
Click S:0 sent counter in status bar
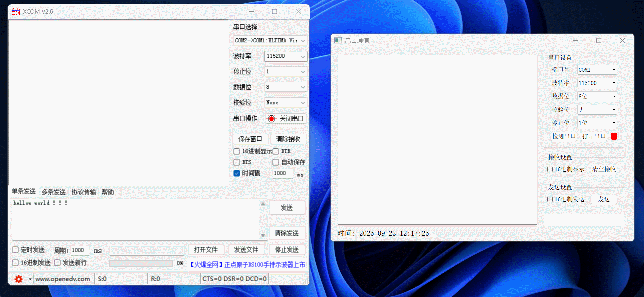tap(102, 279)
